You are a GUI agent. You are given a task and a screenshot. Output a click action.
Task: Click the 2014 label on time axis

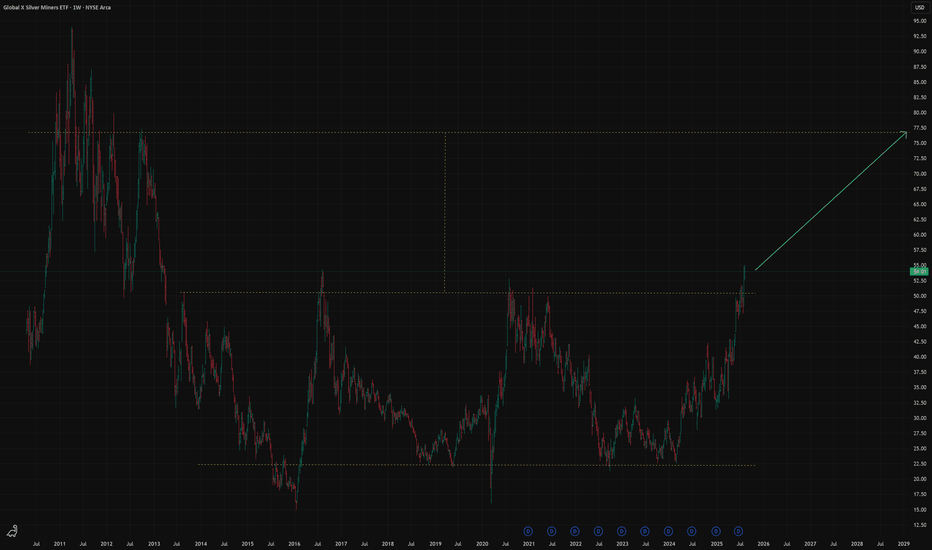pyautogui.click(x=201, y=543)
